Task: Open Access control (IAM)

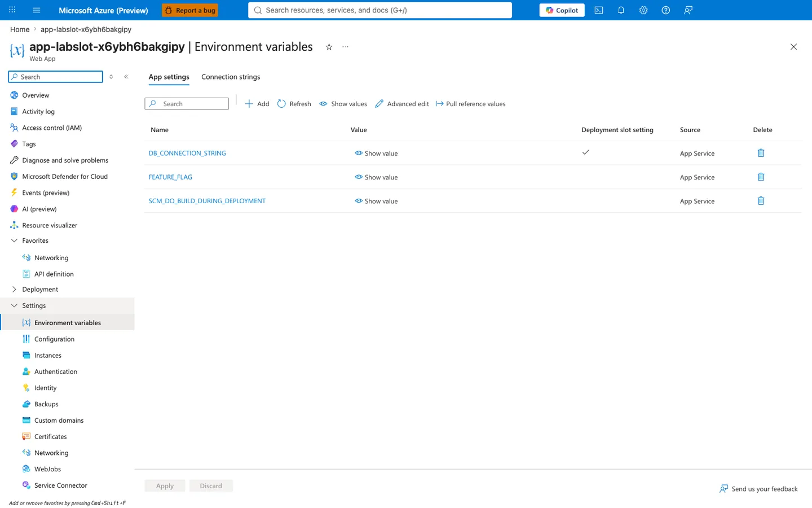Action: coord(52,128)
